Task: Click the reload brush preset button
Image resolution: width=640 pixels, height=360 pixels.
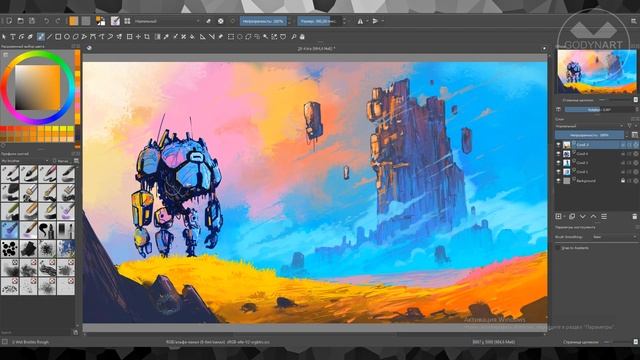Action: (x=233, y=21)
